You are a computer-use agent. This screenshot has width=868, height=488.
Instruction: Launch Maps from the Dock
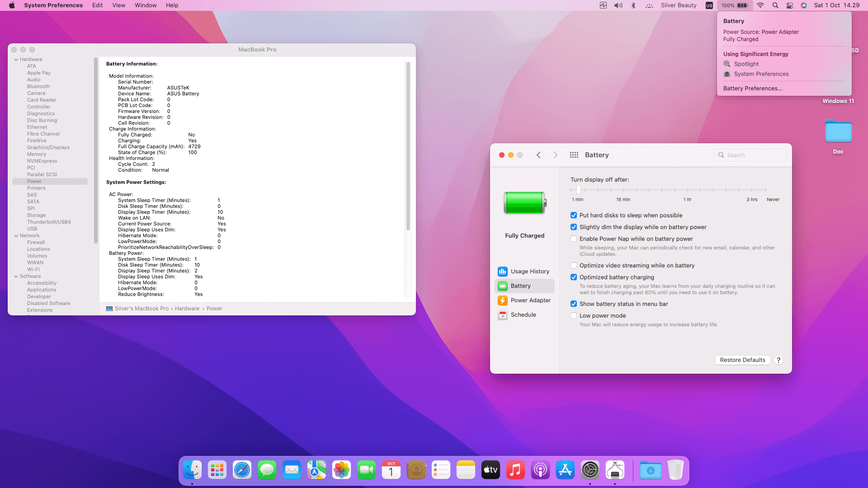(317, 470)
